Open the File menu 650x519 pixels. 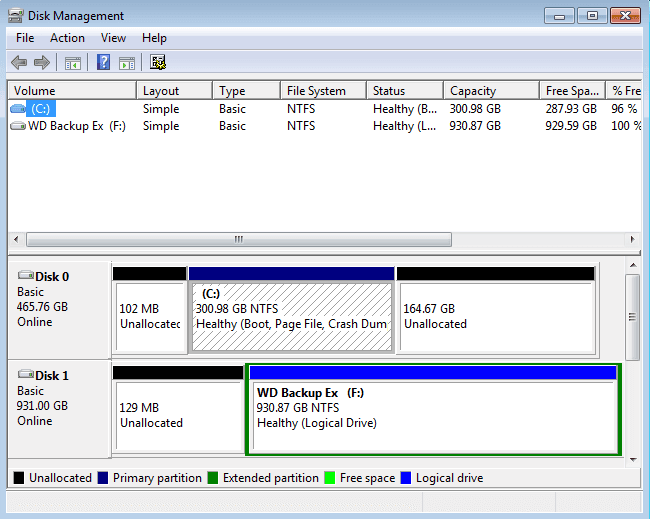pyautogui.click(x=25, y=38)
